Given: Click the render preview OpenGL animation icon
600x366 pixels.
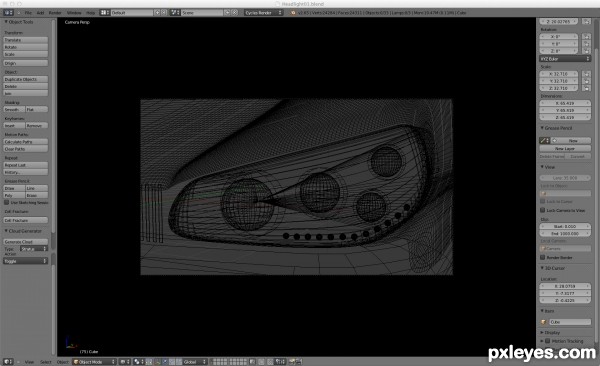Looking at the screenshot, I should pos(299,361).
